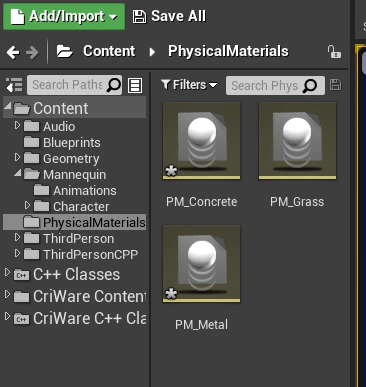Go forward in folder history
Image resolution: width=366 pixels, height=387 pixels.
[x=32, y=52]
